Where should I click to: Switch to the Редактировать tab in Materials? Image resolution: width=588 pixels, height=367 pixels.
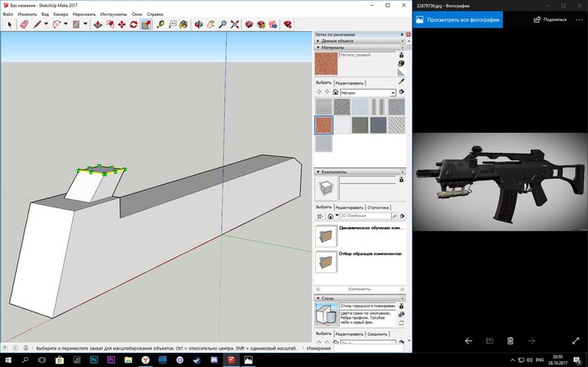[349, 83]
